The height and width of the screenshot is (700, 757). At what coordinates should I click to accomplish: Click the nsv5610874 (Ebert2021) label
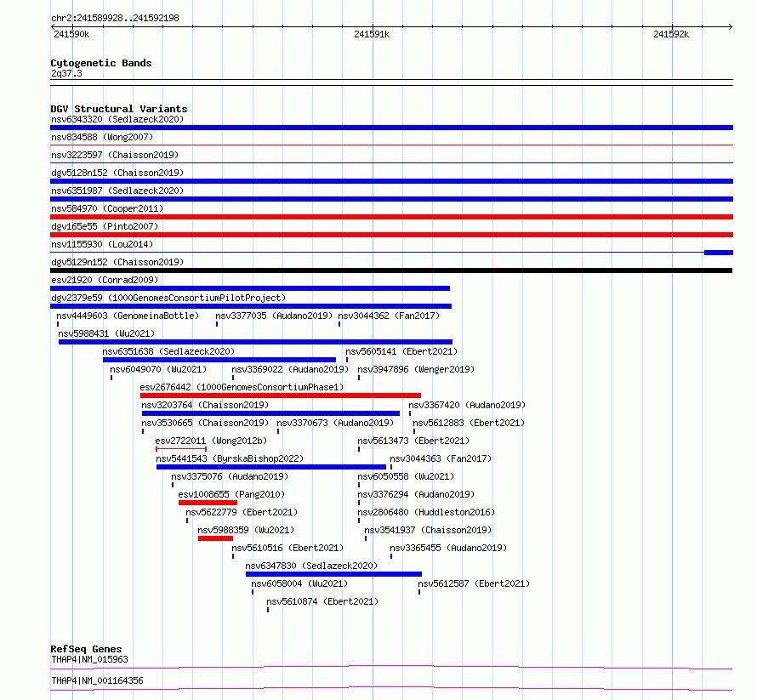click(322, 601)
